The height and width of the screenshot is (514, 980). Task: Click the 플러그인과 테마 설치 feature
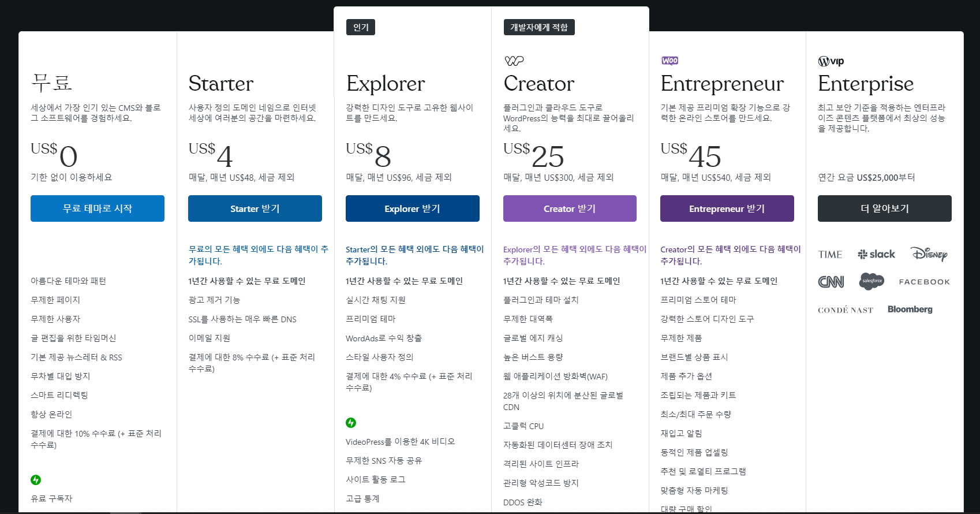[x=541, y=300]
